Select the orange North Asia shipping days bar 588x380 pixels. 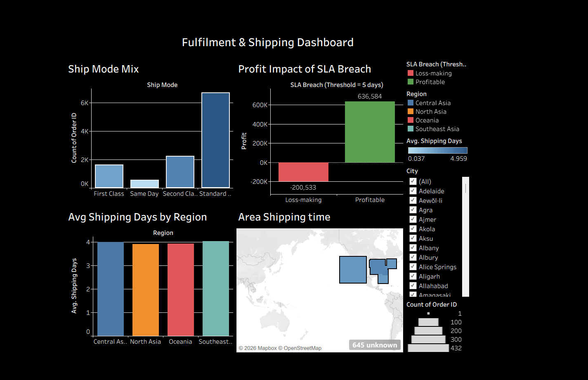[x=146, y=290]
